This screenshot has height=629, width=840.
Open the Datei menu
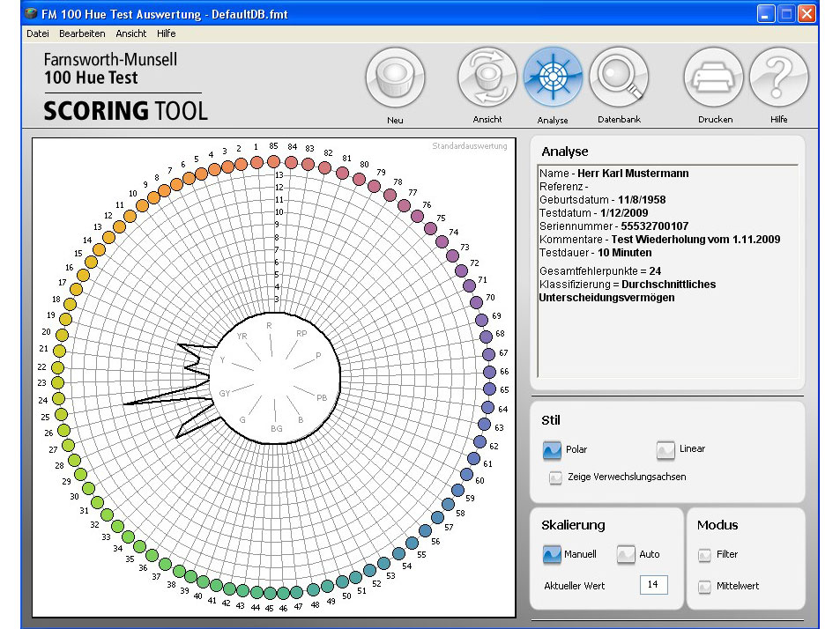coord(38,33)
